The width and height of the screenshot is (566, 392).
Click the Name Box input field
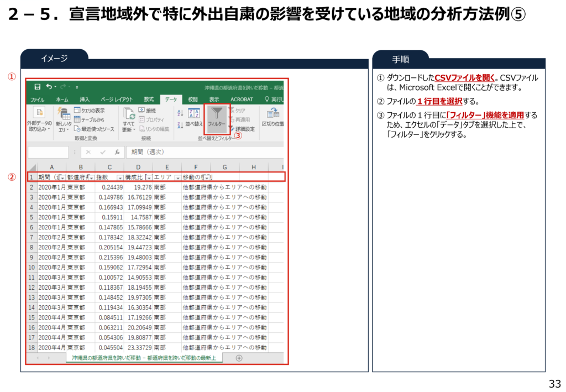(48, 152)
